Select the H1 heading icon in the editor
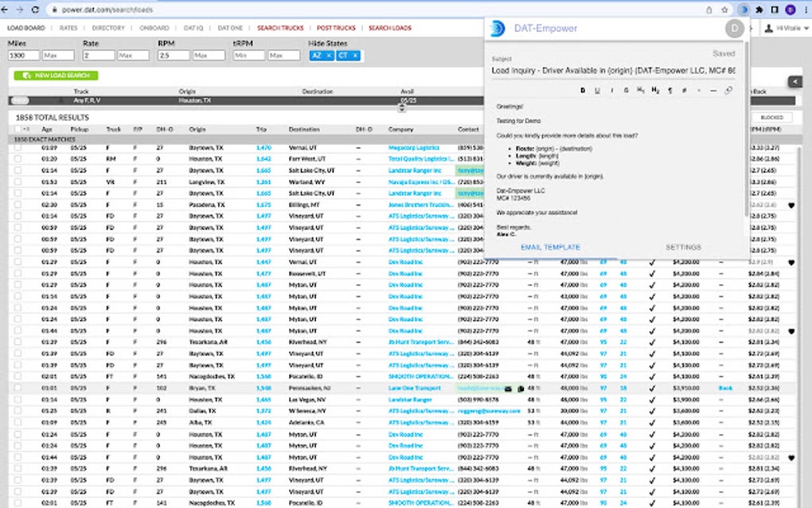The width and height of the screenshot is (812, 508). tap(641, 91)
